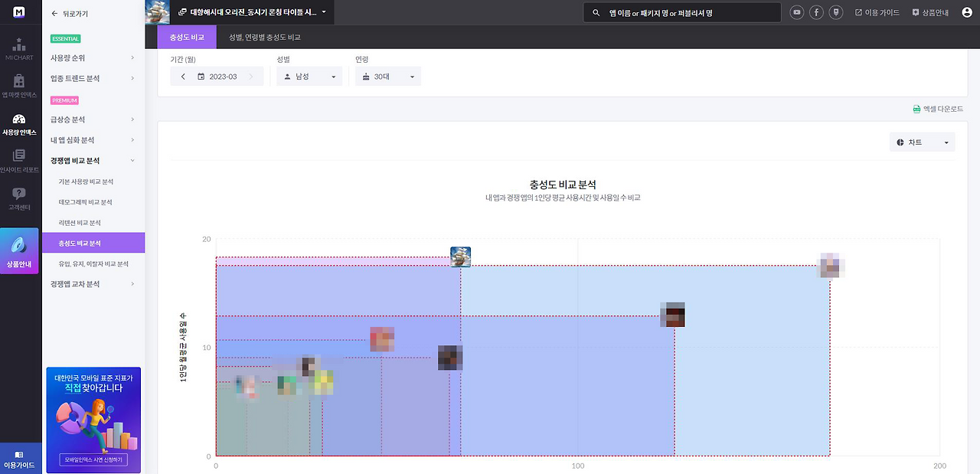
Task: Select 충성도 비교 분석 menu item
Action: [x=93, y=243]
